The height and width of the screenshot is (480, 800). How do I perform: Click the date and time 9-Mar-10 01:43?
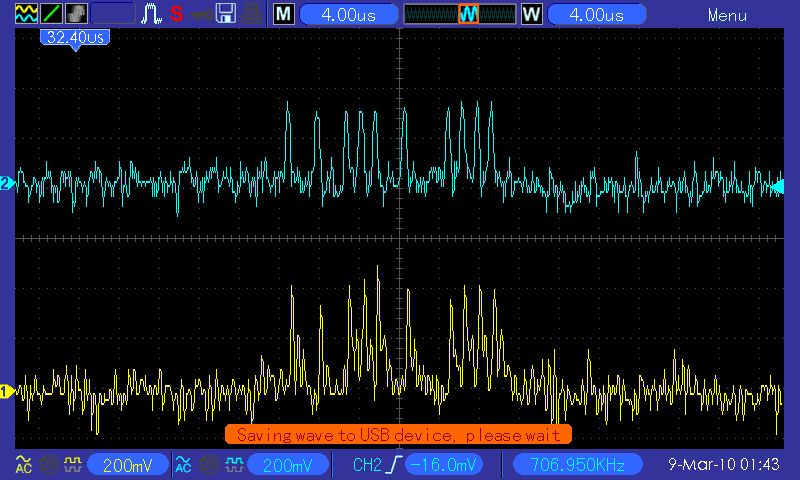click(723, 465)
